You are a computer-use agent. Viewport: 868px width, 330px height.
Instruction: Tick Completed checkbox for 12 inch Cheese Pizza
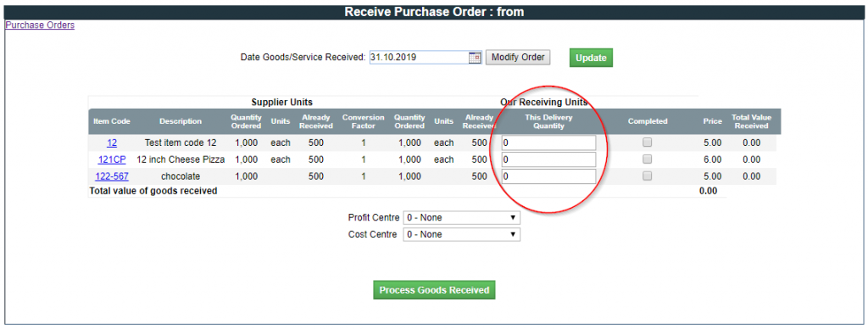647,159
